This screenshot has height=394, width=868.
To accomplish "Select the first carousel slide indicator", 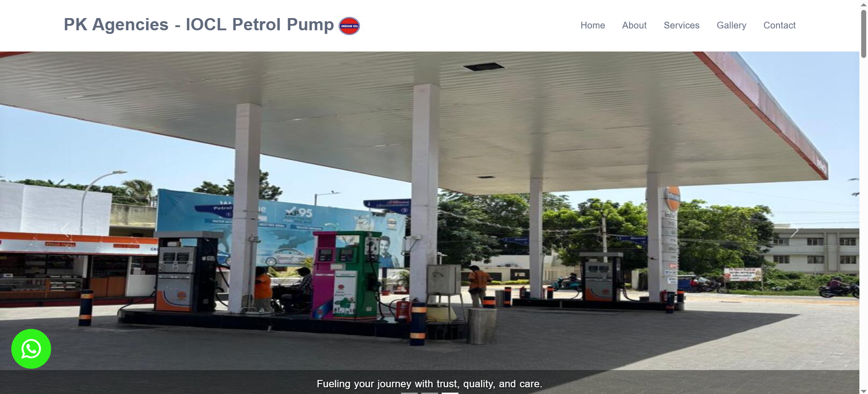I will pyautogui.click(x=409, y=393).
